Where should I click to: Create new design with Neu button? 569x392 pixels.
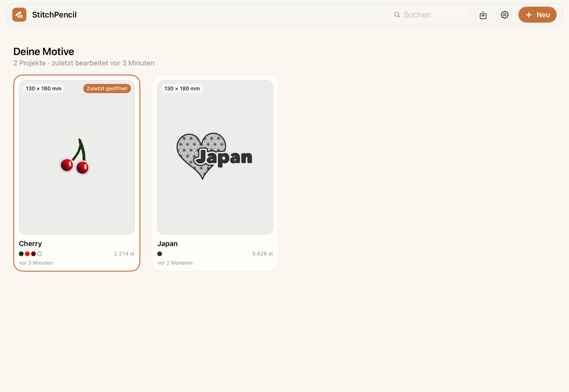coord(537,15)
